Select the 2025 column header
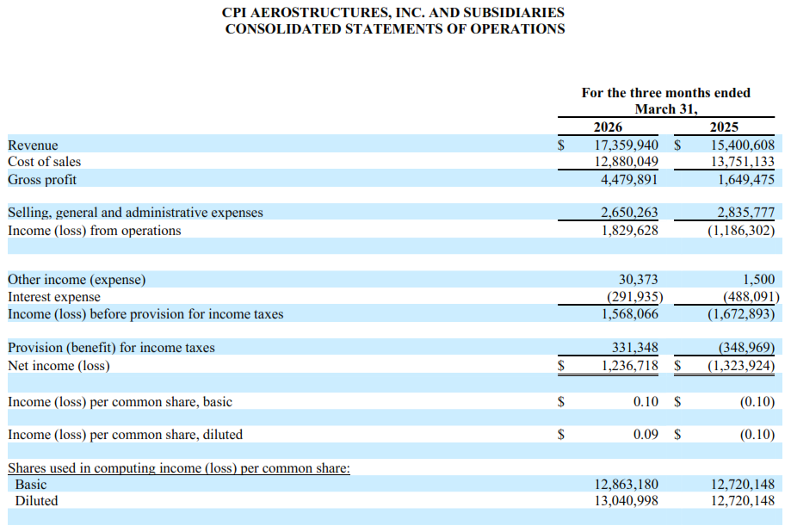Screen dimensions: 791x532 point(724,127)
